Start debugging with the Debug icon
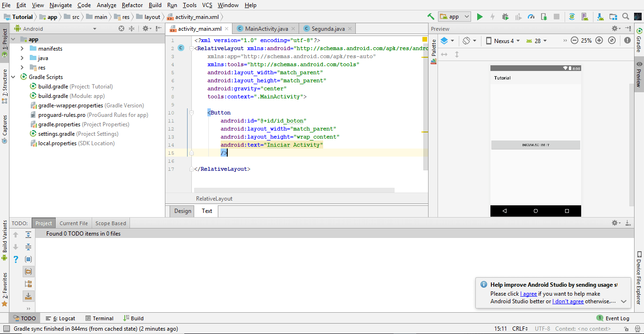 [x=505, y=16]
